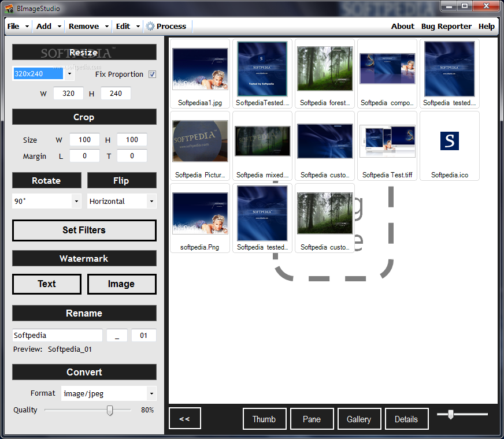Select the Softpedia.ico thumbnail
504x439 pixels.
click(x=449, y=146)
